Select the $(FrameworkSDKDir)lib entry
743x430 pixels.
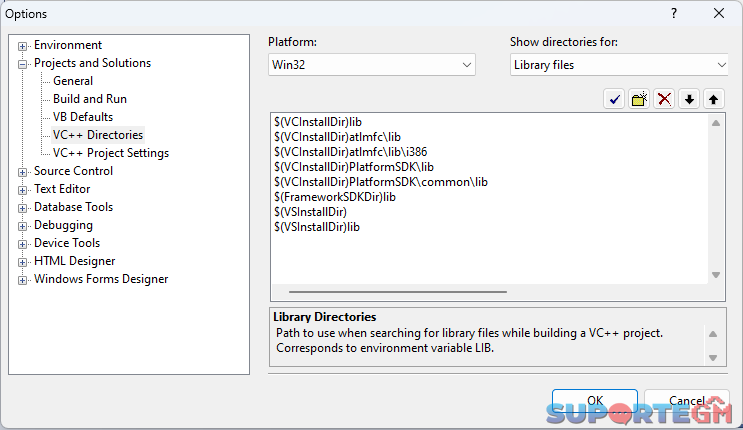click(335, 197)
